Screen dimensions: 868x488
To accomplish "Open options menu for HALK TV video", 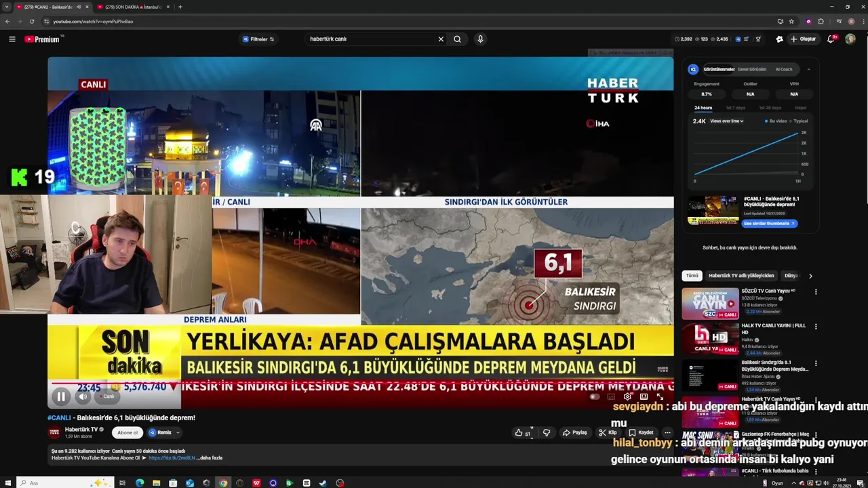I will pos(816,327).
